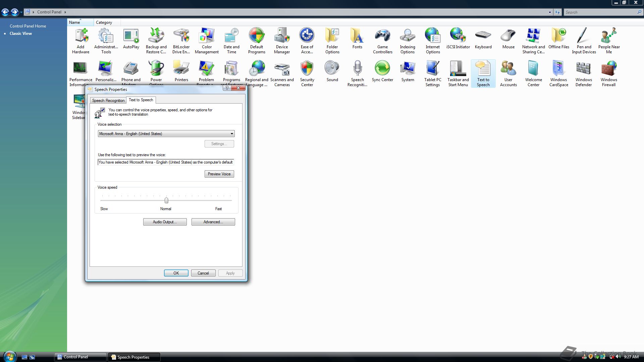This screenshot has height=362, width=644.
Task: Open Administrative Tools icon
Action: pos(106,41)
